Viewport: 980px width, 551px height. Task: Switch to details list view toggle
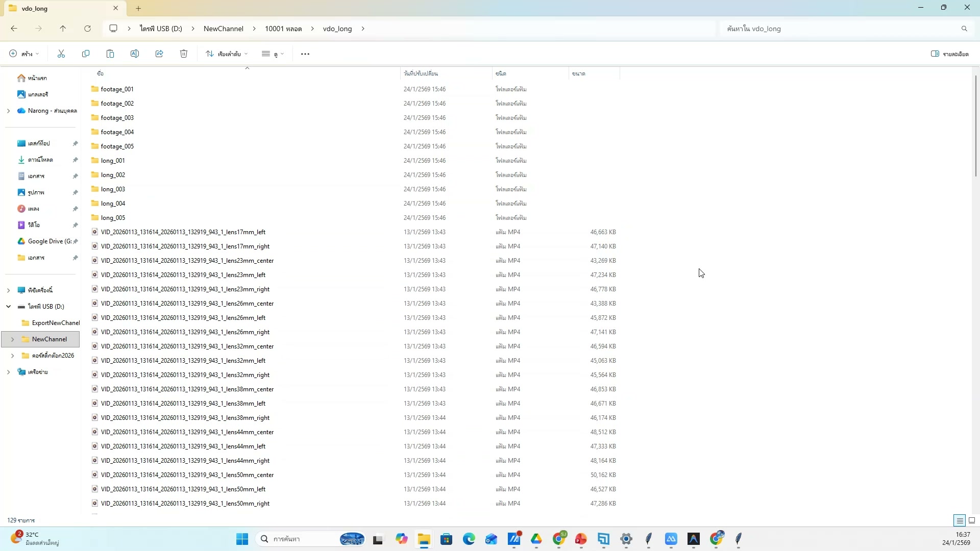pyautogui.click(x=960, y=520)
